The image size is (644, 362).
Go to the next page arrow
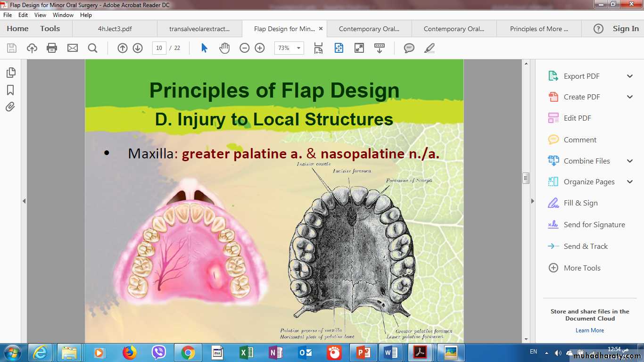click(x=138, y=48)
